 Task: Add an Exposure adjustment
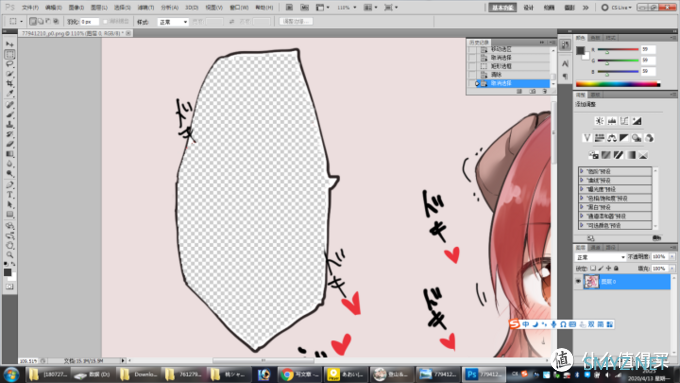click(x=637, y=121)
